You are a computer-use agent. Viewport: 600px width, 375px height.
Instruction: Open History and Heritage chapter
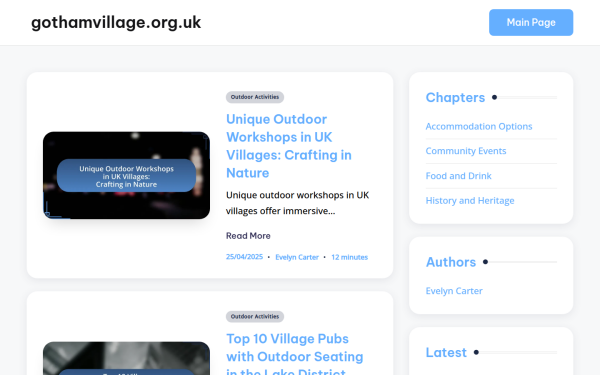pyautogui.click(x=470, y=201)
